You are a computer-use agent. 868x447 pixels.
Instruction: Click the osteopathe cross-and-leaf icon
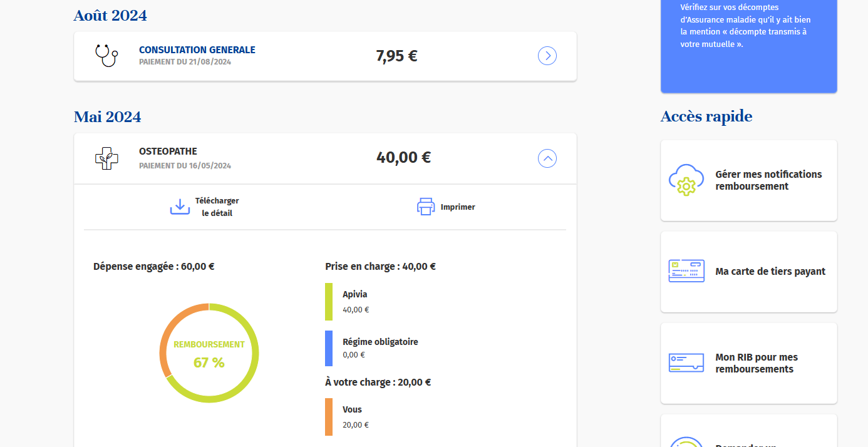pyautogui.click(x=106, y=158)
